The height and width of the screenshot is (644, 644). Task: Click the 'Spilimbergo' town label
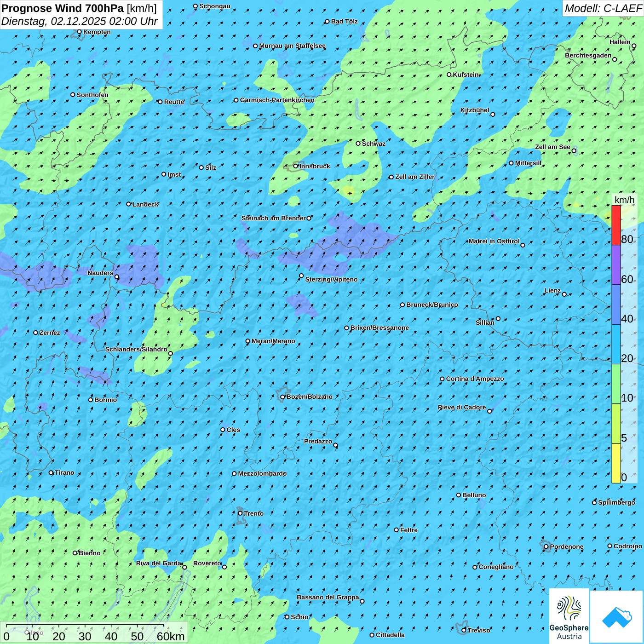click(x=616, y=502)
